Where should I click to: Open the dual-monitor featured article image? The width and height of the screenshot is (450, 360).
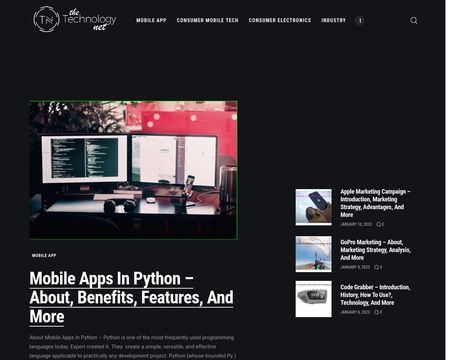point(133,170)
